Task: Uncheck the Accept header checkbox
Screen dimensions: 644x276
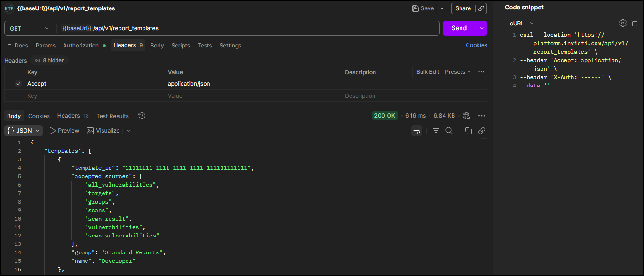Action: 18,84
